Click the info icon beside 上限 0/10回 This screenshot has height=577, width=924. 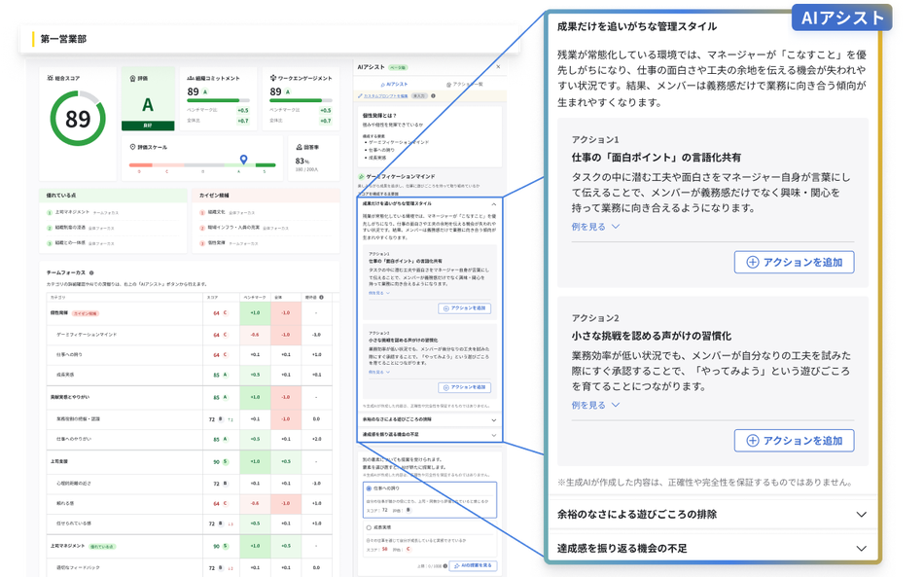point(445,565)
